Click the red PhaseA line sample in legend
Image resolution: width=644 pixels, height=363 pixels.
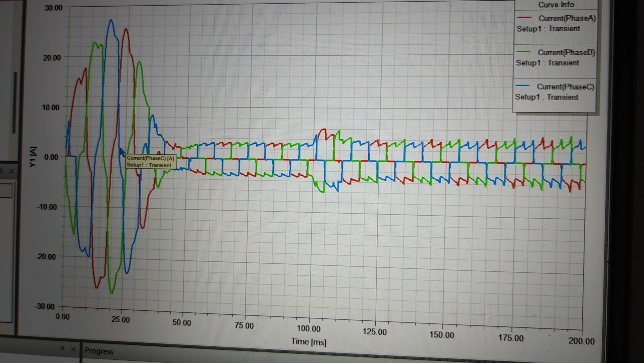point(524,17)
